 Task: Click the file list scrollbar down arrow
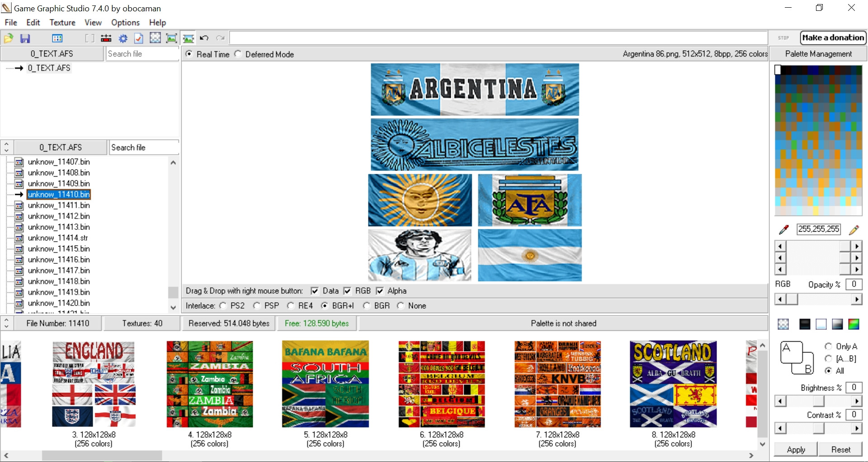[x=173, y=307]
